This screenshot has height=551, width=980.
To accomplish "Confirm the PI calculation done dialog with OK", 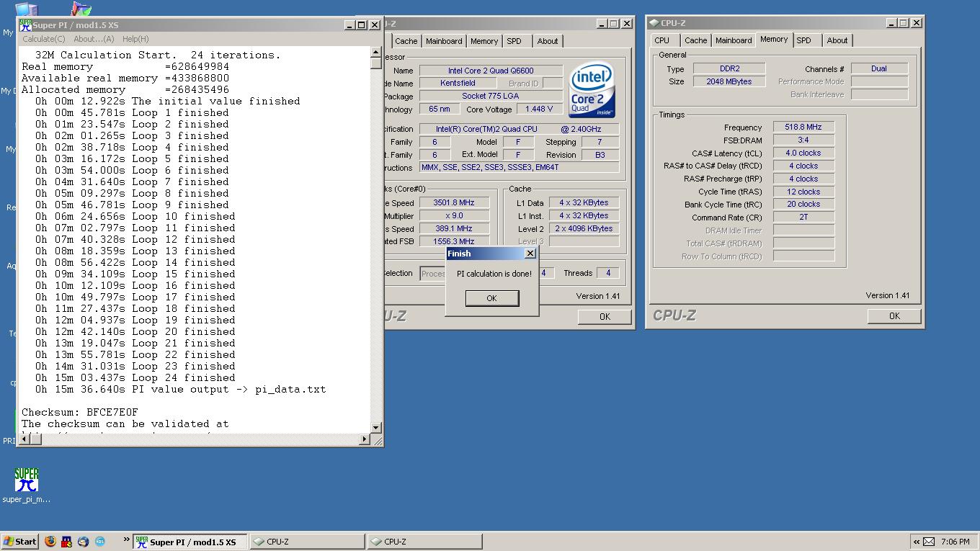I will click(x=491, y=298).
